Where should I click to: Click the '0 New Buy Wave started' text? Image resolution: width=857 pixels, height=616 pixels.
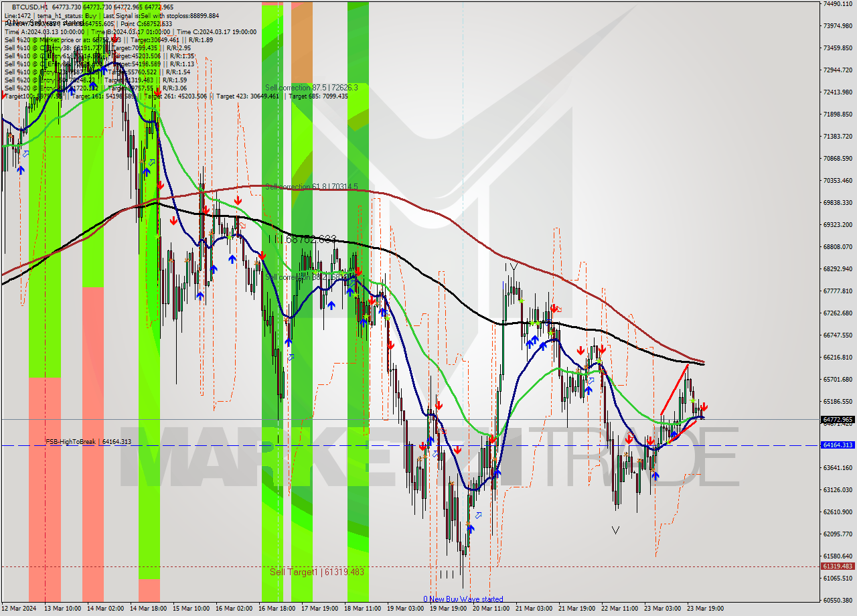[x=463, y=599]
